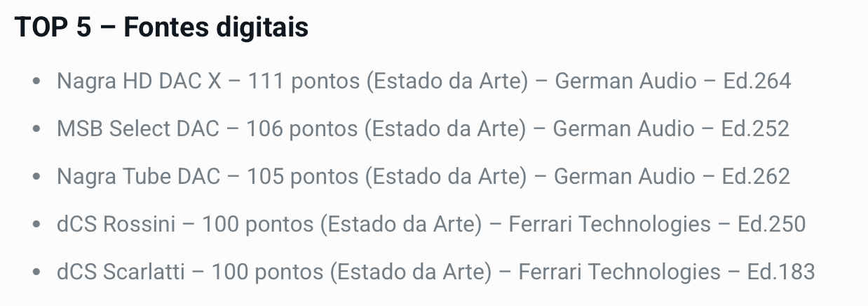Click the "Ed.262" edition reference
The image size is (868, 306).
[x=757, y=177]
